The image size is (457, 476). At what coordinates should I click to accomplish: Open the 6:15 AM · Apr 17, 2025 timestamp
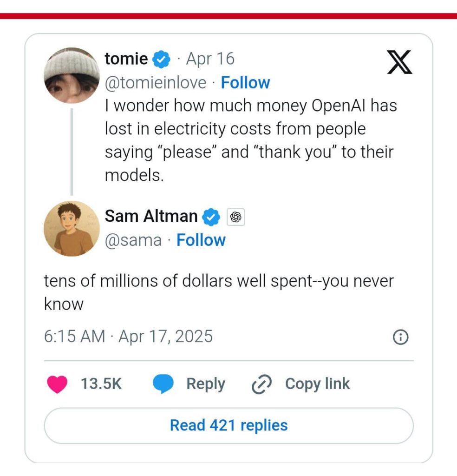[128, 336]
